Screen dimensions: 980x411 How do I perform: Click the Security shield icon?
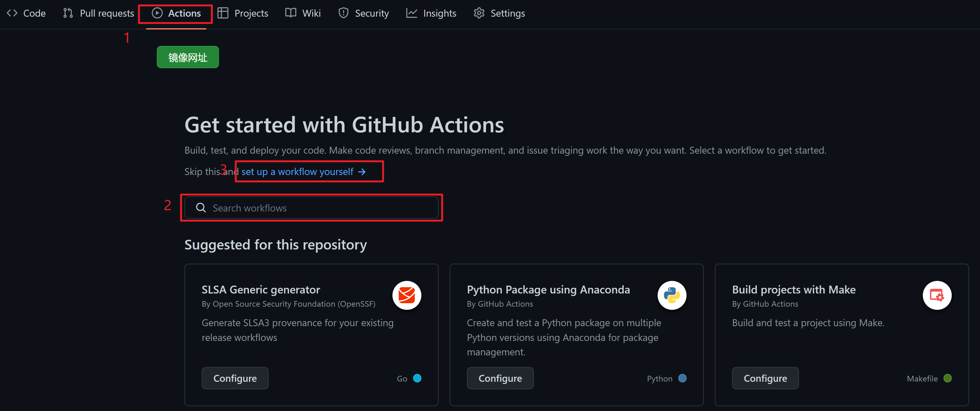[x=343, y=13]
